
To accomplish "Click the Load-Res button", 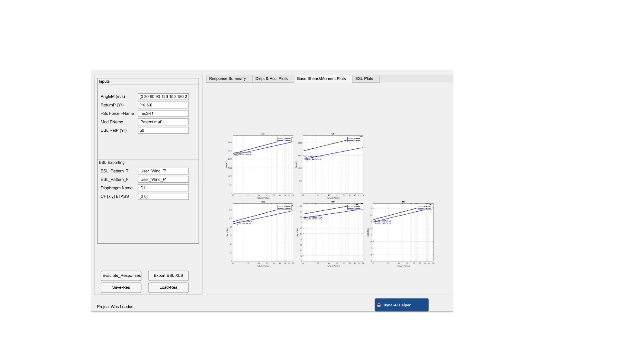I will click(168, 287).
